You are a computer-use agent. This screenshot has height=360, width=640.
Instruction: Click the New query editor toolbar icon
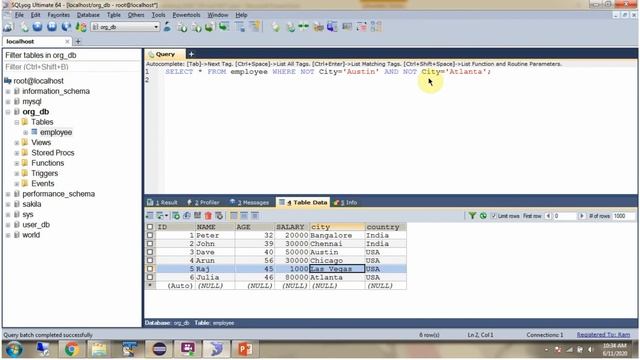[x=24, y=27]
